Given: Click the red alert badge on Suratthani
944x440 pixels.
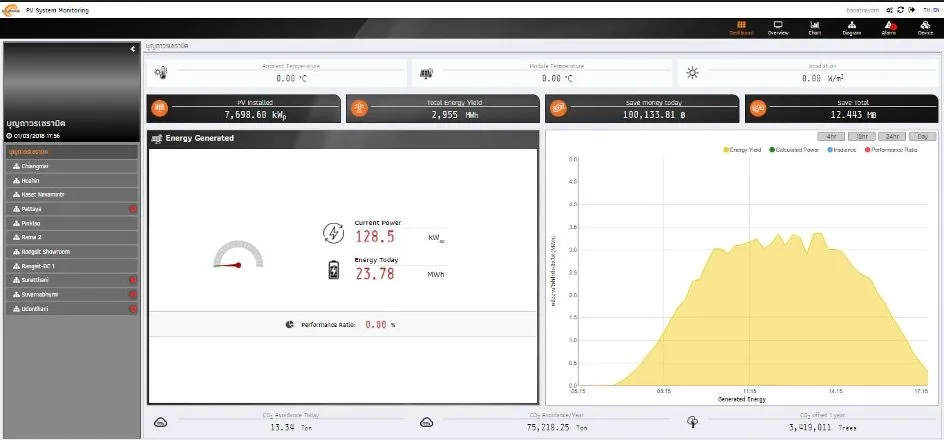Looking at the screenshot, I should (x=133, y=280).
